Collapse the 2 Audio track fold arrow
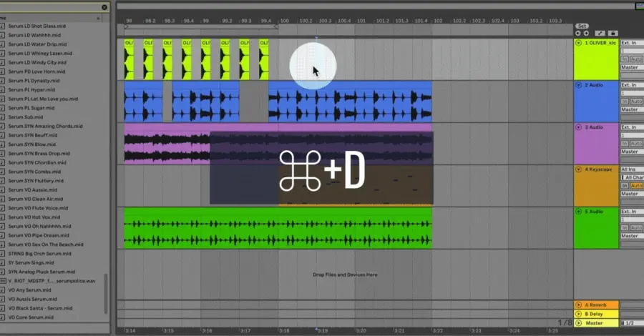Screen dimensions: 644x336 [x=578, y=85]
